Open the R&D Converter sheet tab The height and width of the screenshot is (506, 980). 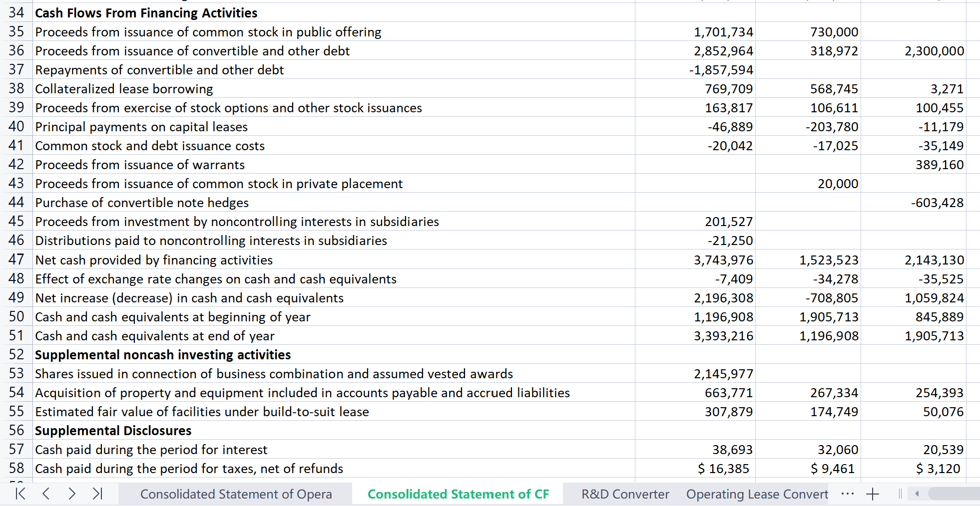coord(625,494)
